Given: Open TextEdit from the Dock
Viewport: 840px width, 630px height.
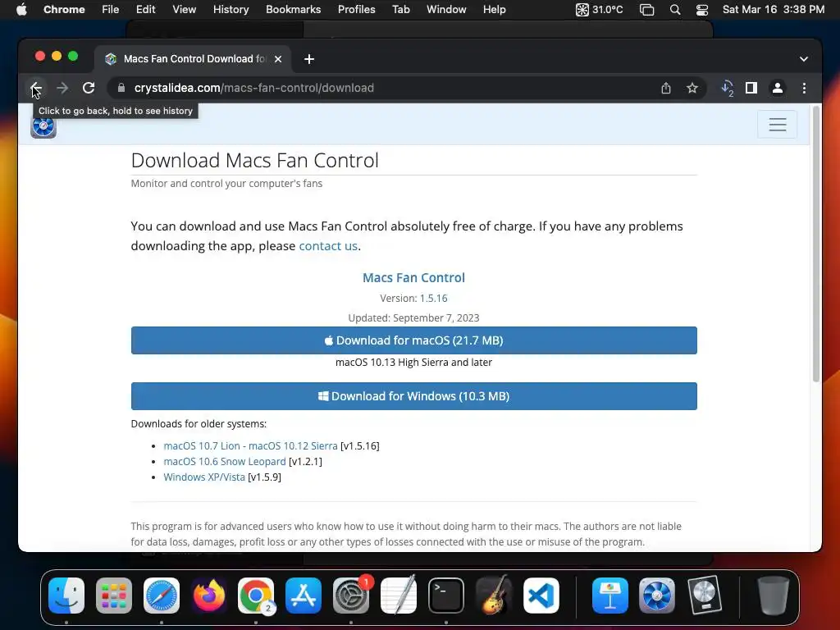Looking at the screenshot, I should pyautogui.click(x=399, y=596).
